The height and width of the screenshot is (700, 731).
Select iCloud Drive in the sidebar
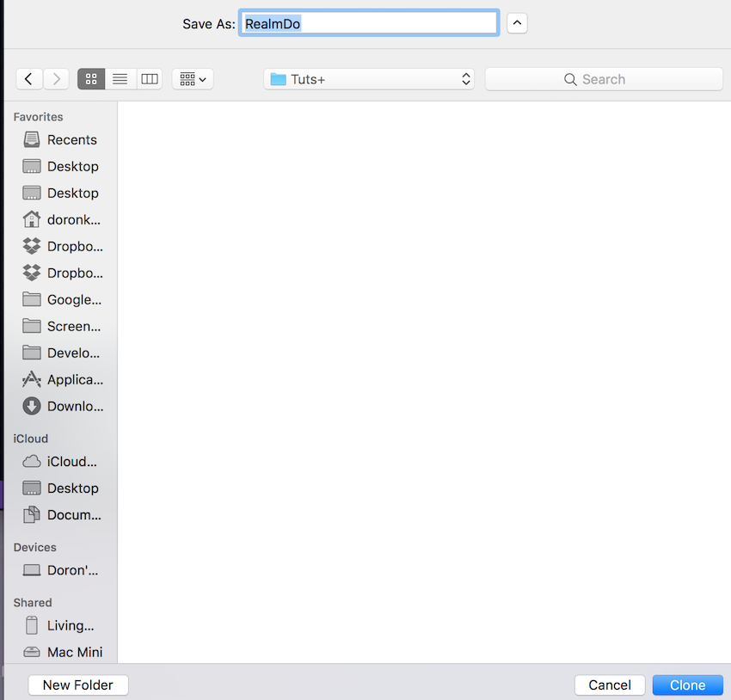coord(60,461)
